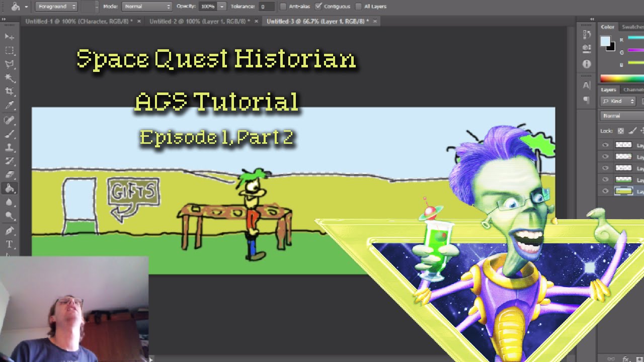Hide the selected yellow-green layer's eye icon

point(605,191)
